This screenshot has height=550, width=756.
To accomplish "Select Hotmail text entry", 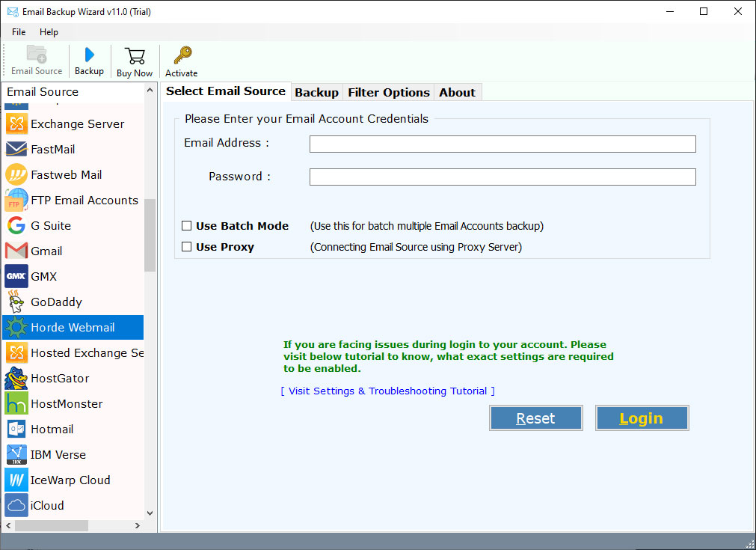I will 52,430.
